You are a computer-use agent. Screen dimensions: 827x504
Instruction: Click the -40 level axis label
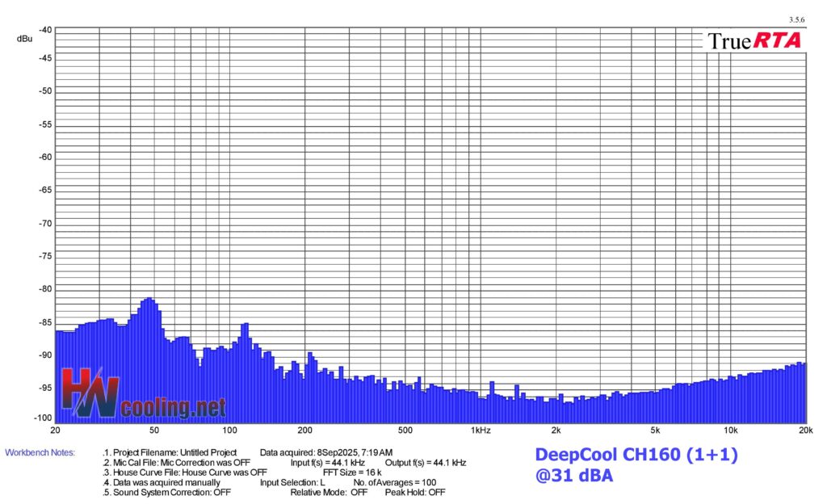tap(45, 30)
